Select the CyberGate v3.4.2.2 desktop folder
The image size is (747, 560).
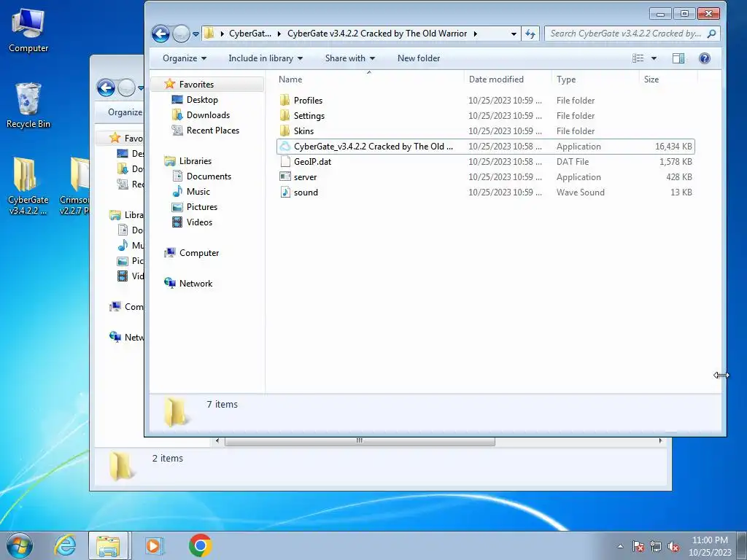point(28,186)
